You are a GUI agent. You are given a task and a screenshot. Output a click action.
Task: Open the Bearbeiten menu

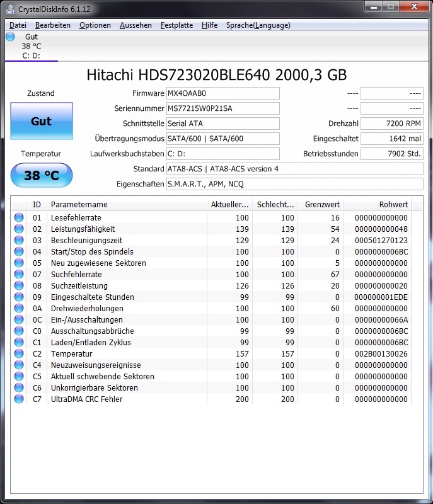(x=53, y=25)
